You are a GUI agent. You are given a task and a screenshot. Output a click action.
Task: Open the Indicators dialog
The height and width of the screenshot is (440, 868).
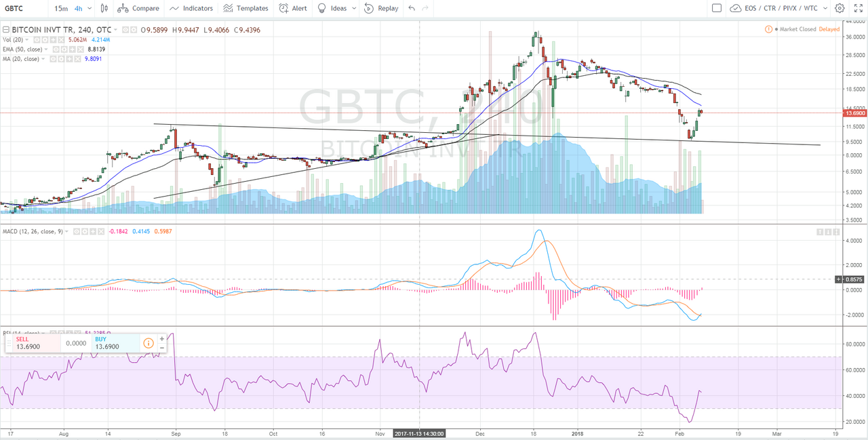[191, 8]
